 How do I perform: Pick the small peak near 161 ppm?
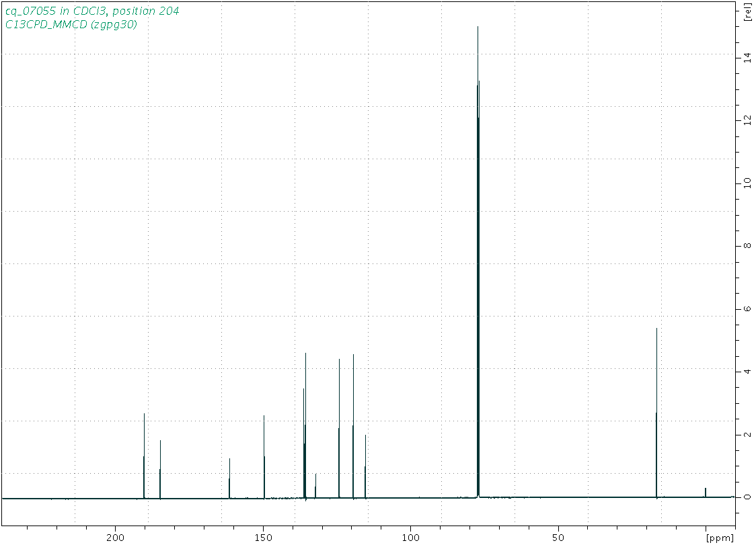point(229,478)
